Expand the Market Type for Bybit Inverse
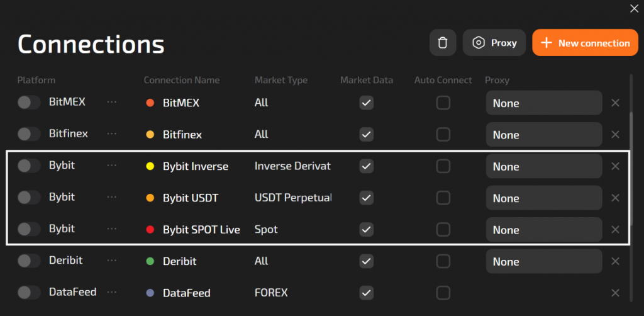 292,166
